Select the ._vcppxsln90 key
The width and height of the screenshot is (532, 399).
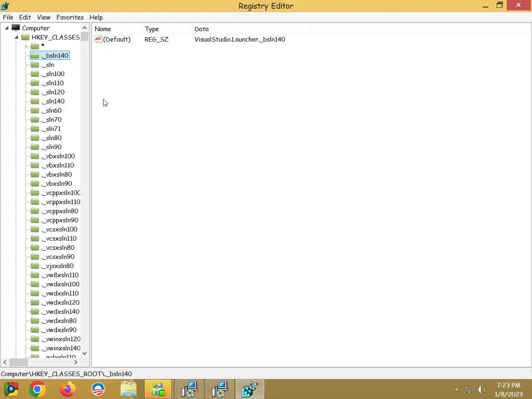60,220
